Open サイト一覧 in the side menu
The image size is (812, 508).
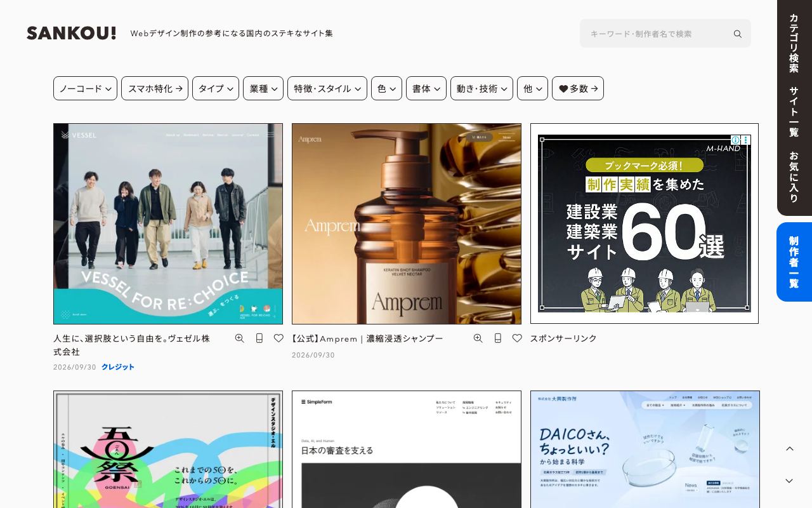pos(794,112)
